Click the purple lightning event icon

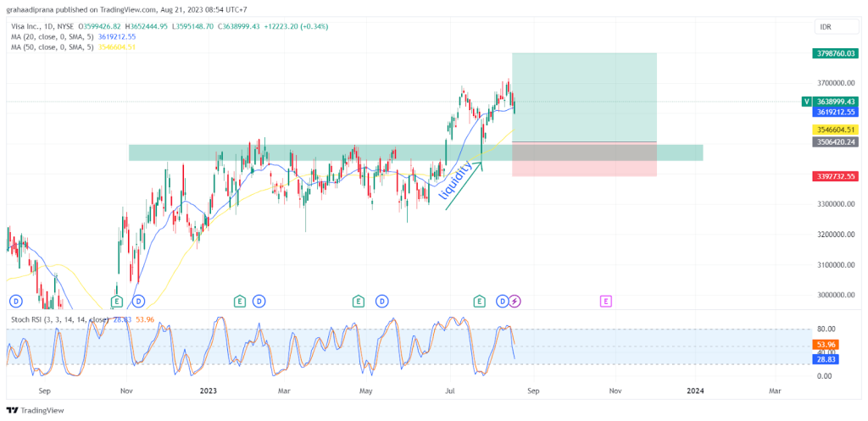(515, 301)
